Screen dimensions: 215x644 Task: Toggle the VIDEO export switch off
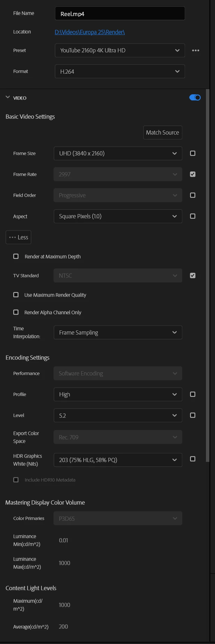(195, 97)
